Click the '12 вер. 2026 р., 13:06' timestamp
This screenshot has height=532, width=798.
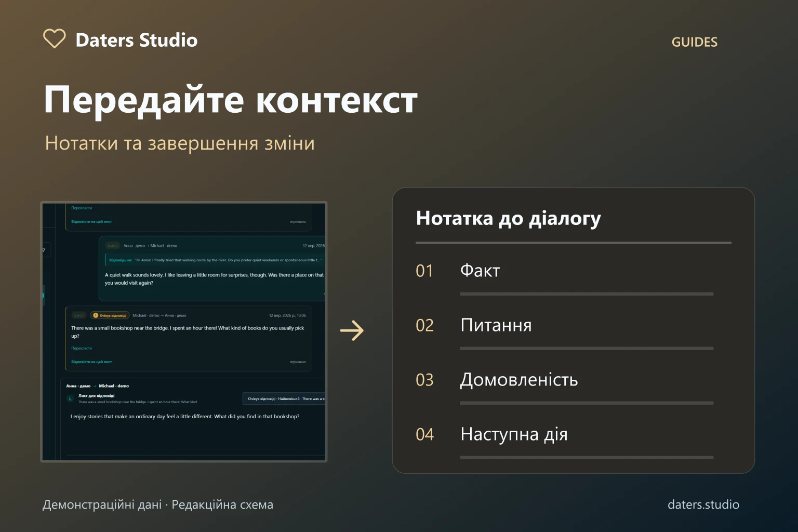point(287,315)
